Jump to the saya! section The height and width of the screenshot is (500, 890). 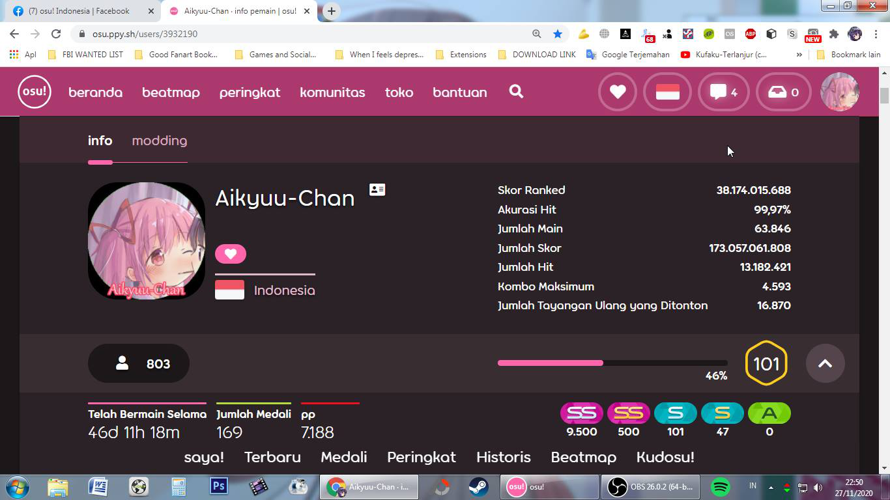(204, 457)
